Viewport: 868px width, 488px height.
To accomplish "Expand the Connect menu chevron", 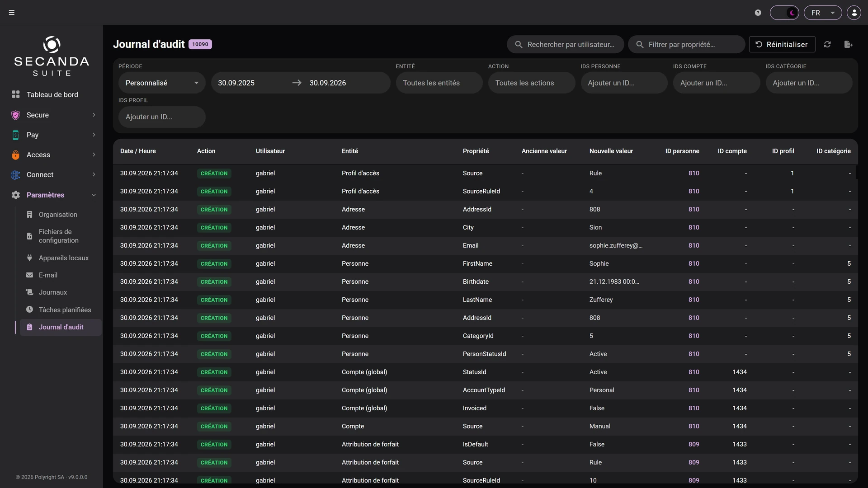I will (94, 174).
